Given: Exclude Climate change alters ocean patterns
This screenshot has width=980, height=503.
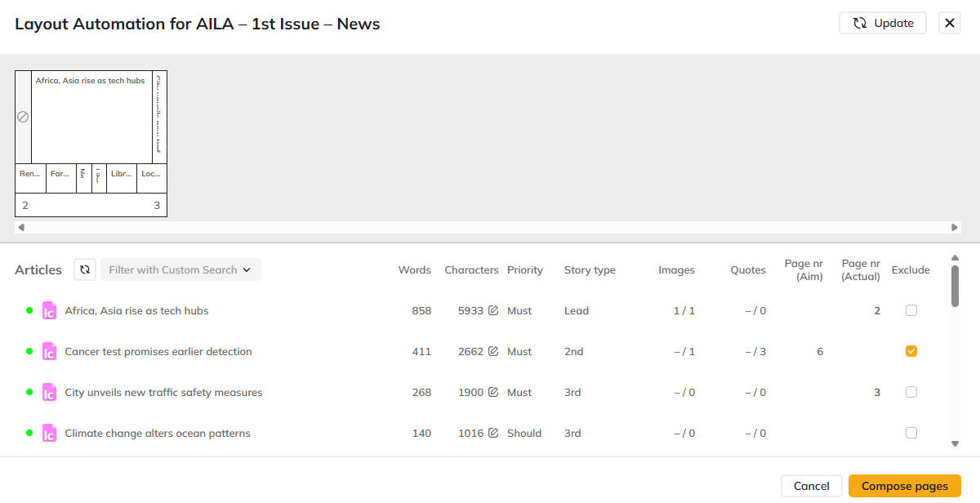Looking at the screenshot, I should tap(911, 433).
